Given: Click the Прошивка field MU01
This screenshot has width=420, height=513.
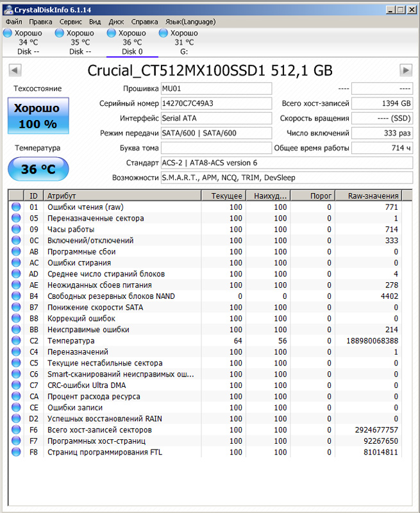Looking at the screenshot, I should (216, 88).
